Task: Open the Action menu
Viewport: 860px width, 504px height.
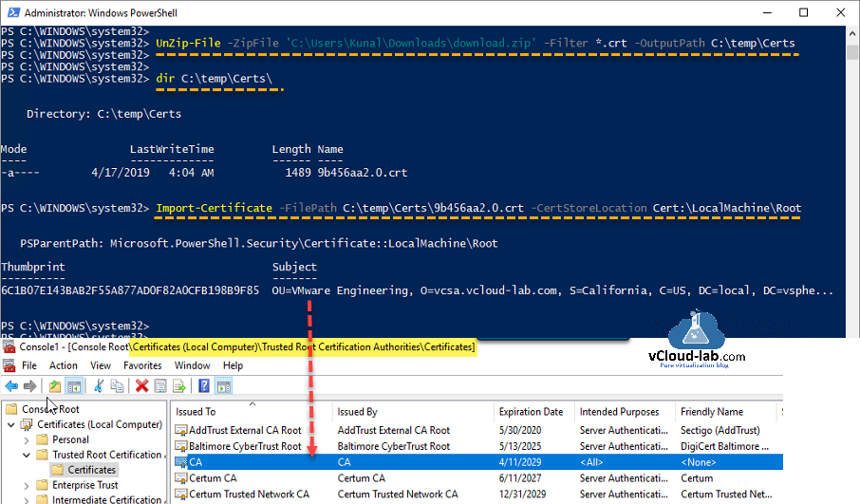Action: [63, 365]
